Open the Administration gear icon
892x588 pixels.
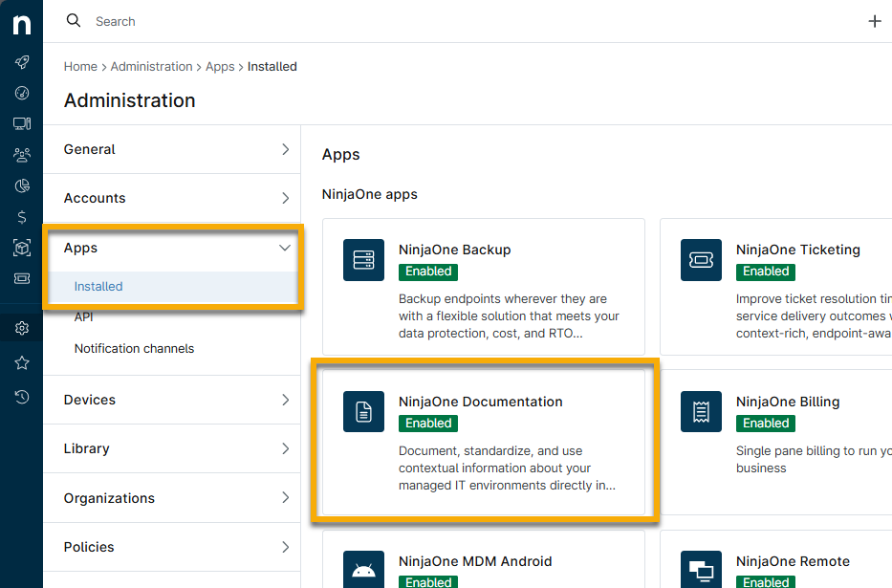click(22, 328)
